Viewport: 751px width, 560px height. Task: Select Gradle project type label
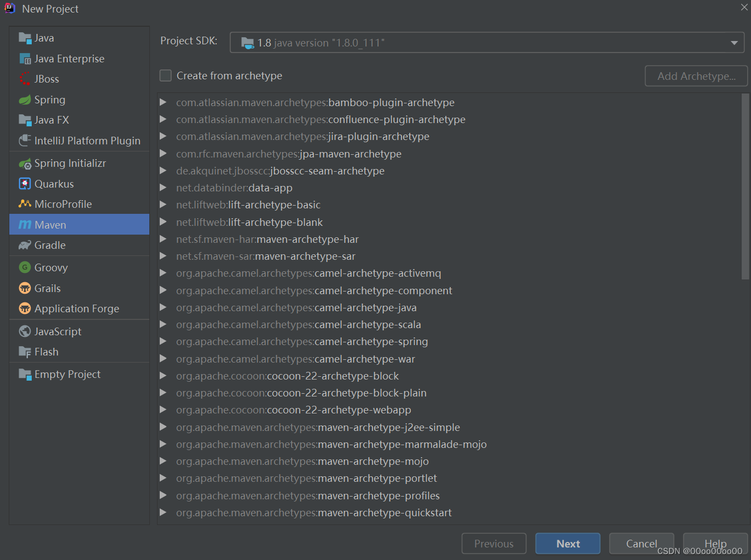50,245
